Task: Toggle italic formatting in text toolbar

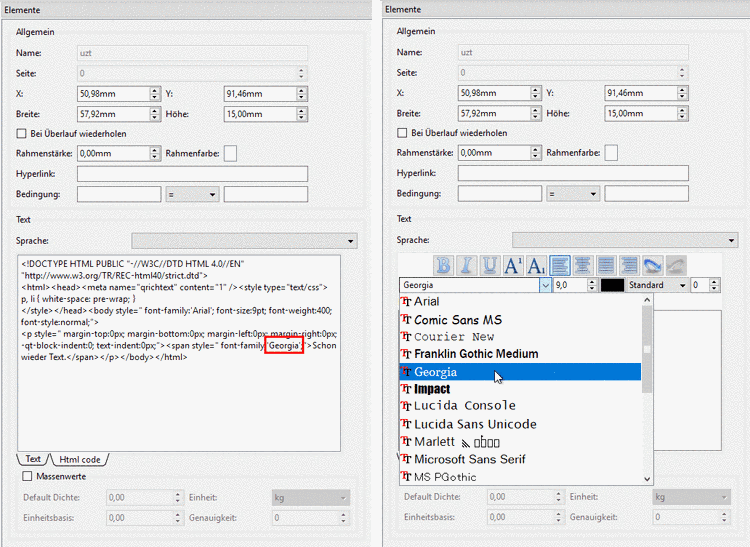Action: click(x=466, y=265)
